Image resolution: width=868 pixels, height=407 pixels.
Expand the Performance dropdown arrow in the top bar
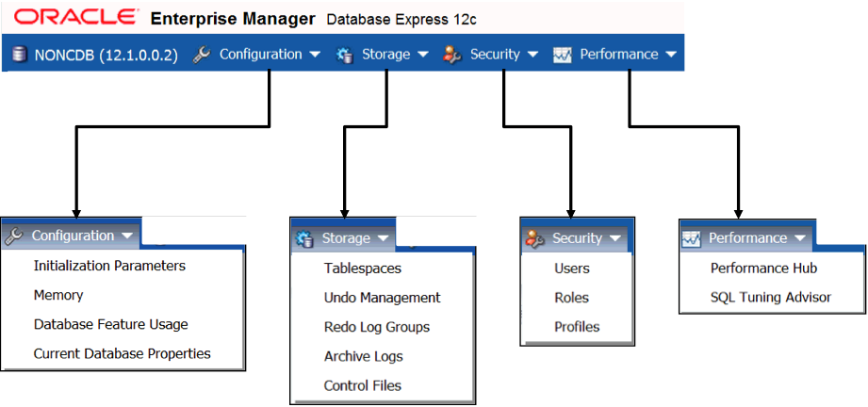coord(670,55)
